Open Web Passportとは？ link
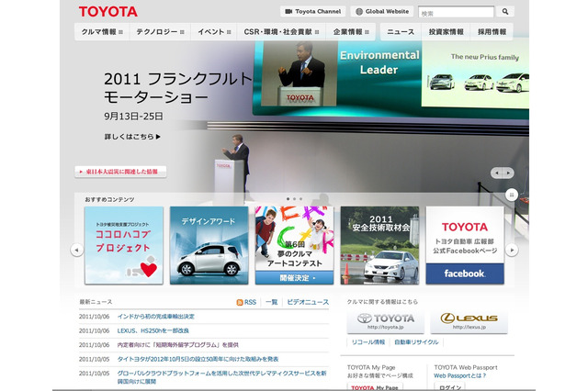The height and width of the screenshot is (391, 588). (459, 375)
